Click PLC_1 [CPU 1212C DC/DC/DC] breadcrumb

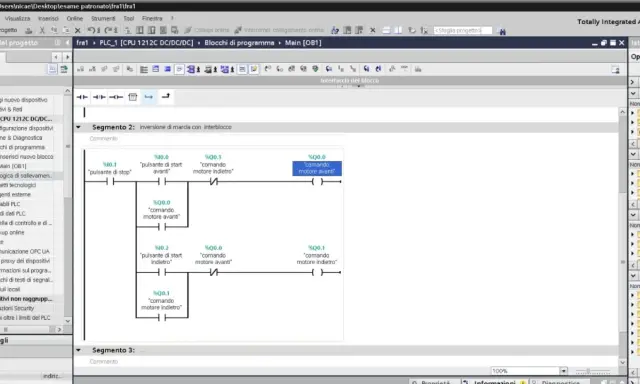146,43
